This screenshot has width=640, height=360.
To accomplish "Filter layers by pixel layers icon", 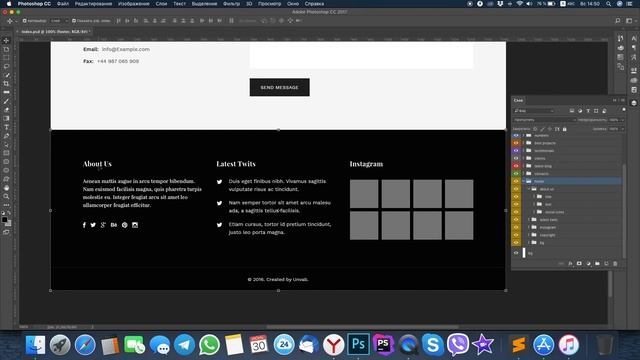I will [x=572, y=111].
